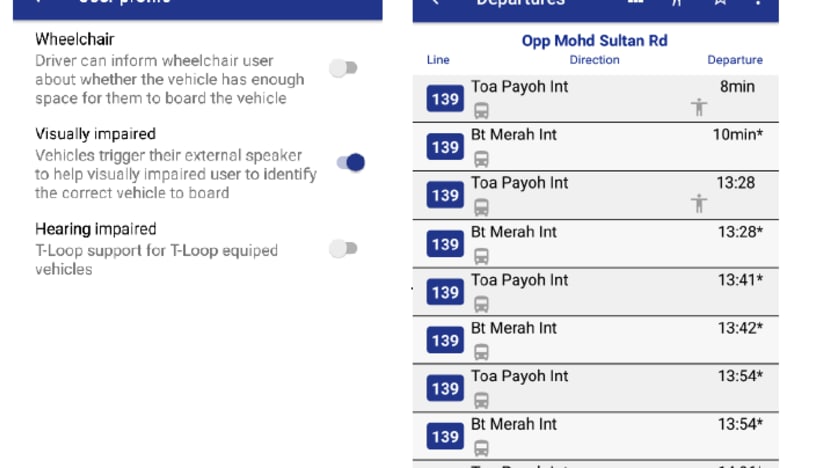This screenshot has height=468, width=830.
Task: Tap the Direction column header
Action: [594, 60]
